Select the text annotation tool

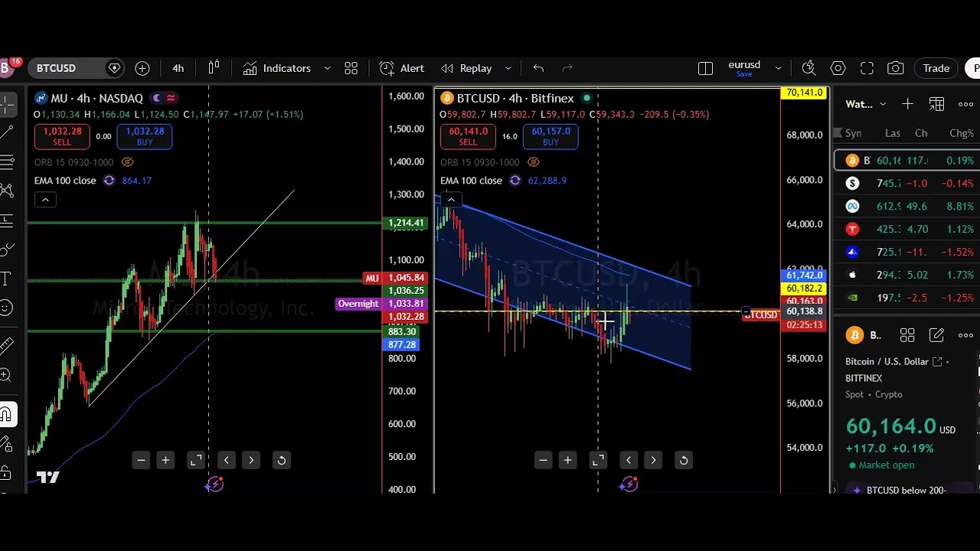[6, 279]
